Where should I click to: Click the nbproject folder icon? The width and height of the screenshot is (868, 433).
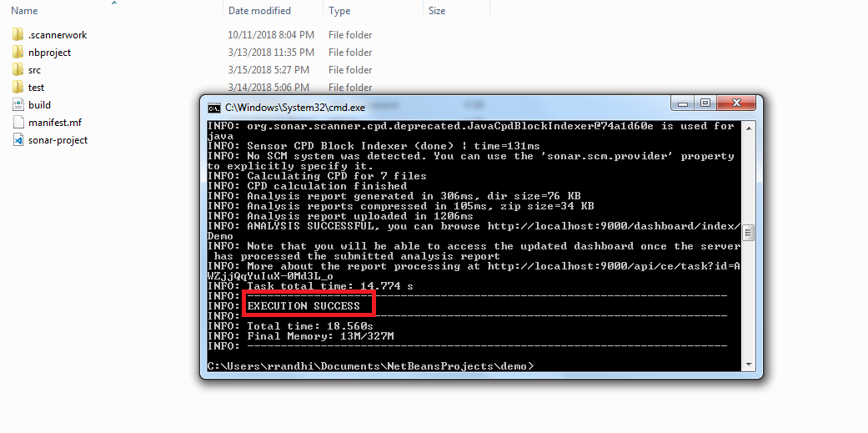click(18, 53)
